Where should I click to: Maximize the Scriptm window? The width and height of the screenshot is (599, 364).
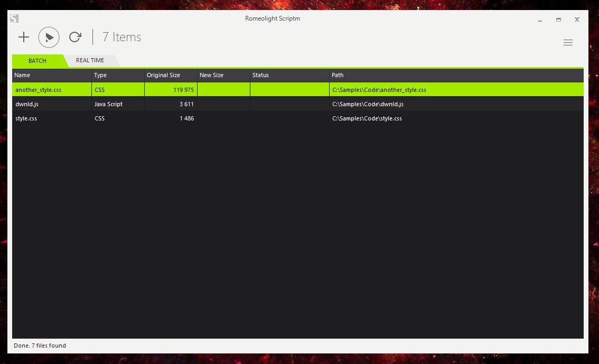558,20
